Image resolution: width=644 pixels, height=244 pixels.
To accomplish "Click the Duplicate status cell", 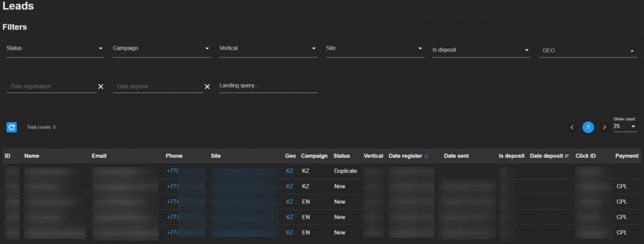I will 345,171.
